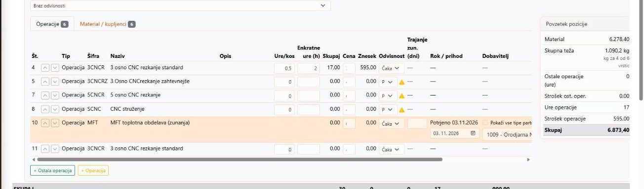Click Material value 6.278,40

click(619, 39)
